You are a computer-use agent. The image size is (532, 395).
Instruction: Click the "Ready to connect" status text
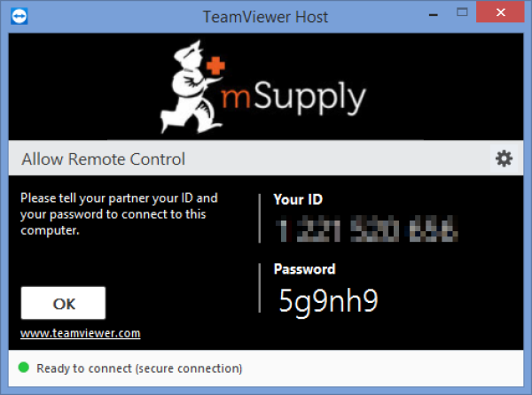click(x=139, y=368)
